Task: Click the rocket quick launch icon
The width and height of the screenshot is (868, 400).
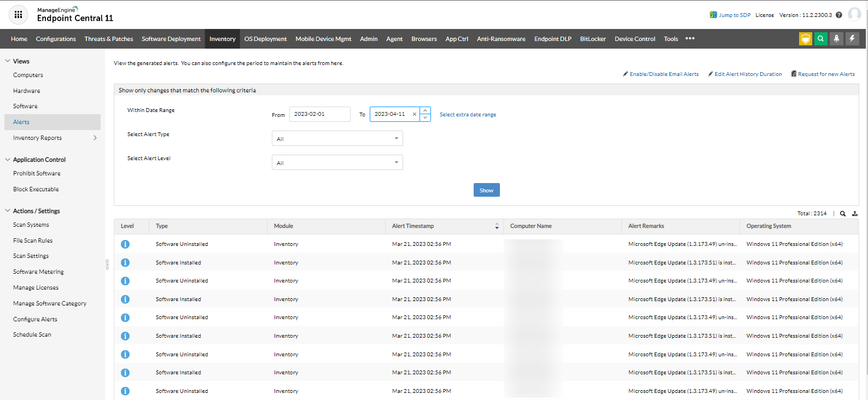Action: point(836,39)
